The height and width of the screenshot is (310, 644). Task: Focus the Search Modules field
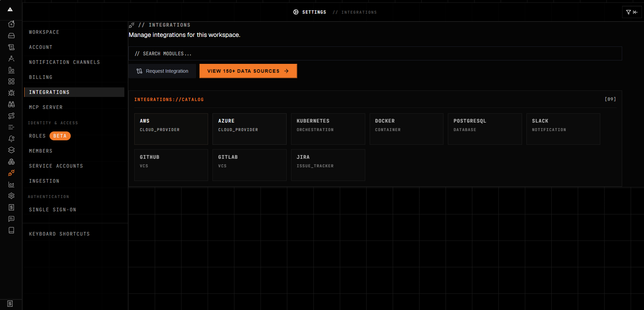[375, 54]
